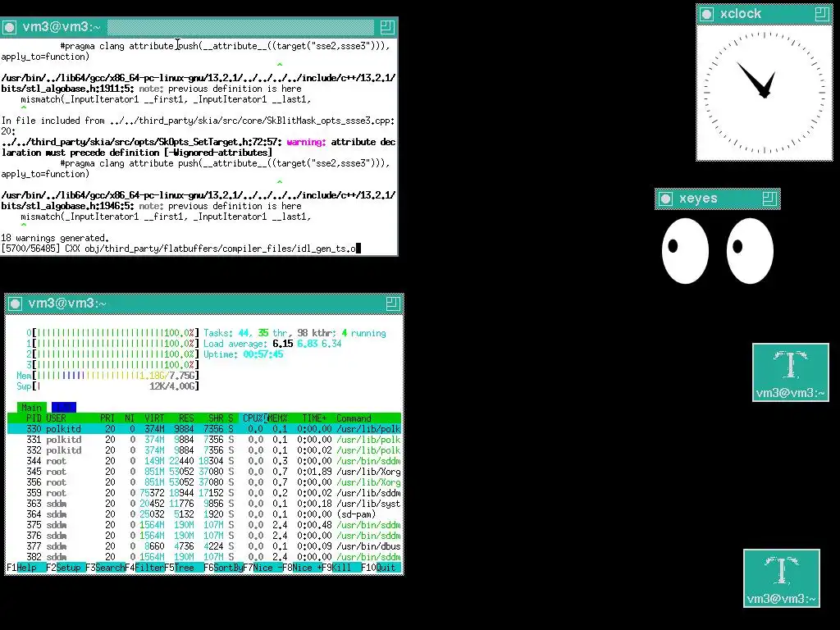The image size is (840, 630).
Task: Select process row PID 330 polkitd
Action: 204,429
